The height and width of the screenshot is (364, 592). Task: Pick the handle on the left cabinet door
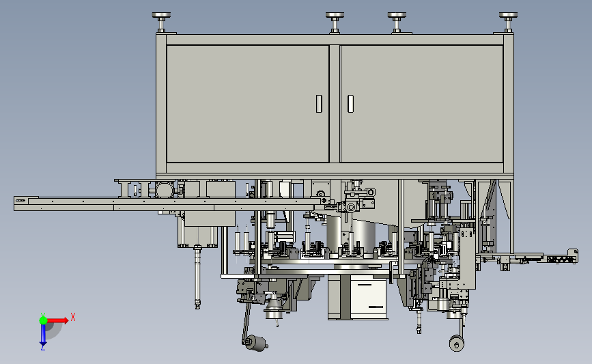pyautogui.click(x=319, y=104)
